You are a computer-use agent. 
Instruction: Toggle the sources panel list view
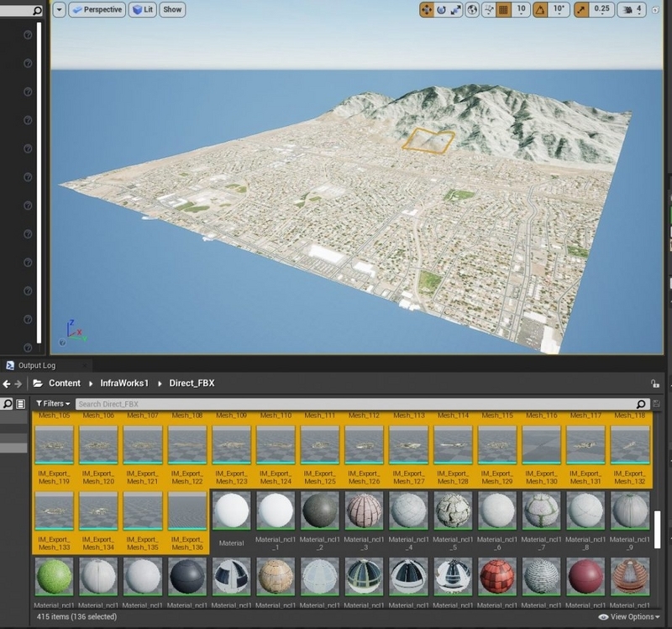coord(20,404)
